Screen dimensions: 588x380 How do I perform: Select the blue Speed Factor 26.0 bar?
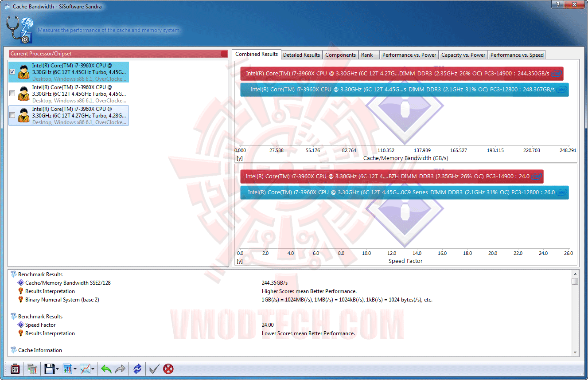coord(405,192)
